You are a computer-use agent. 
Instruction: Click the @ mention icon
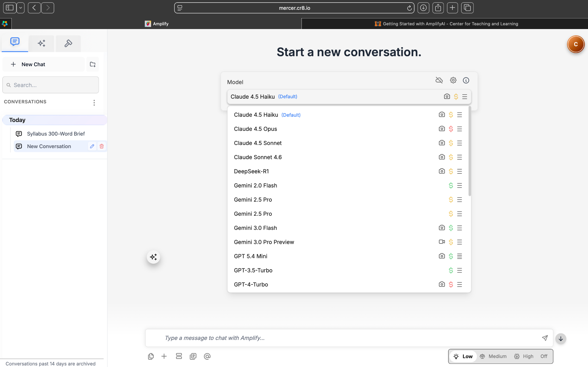click(207, 356)
